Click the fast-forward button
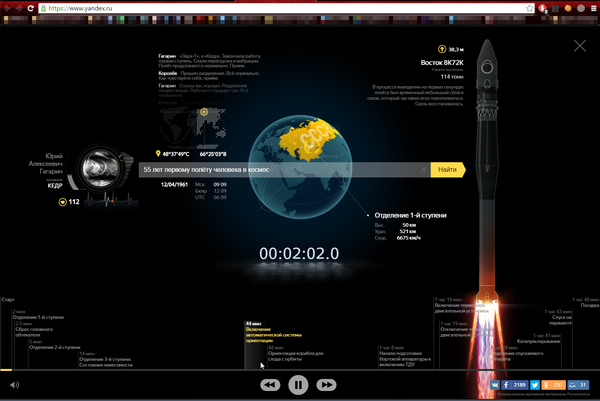This screenshot has width=600, height=401. point(325,384)
